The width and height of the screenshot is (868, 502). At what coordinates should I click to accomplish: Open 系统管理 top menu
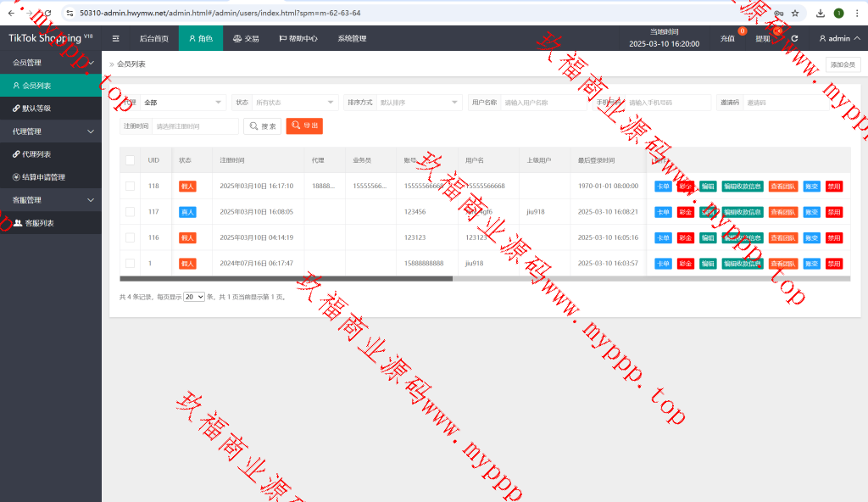pyautogui.click(x=352, y=38)
